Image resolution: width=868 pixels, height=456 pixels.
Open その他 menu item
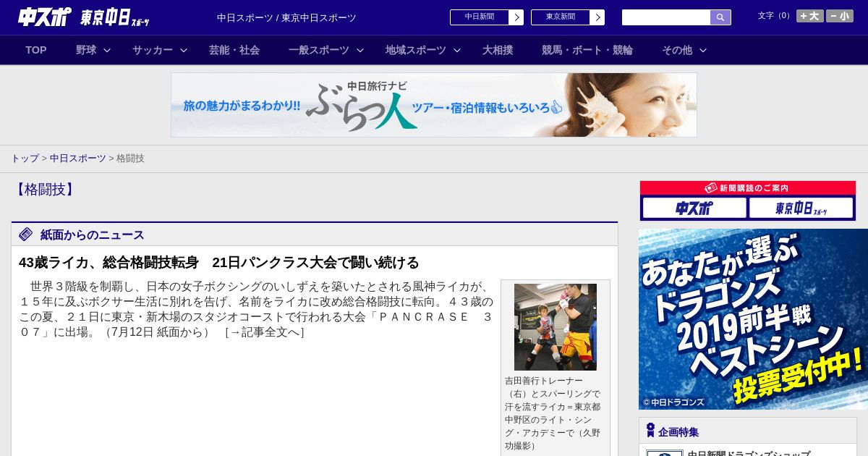click(x=677, y=50)
